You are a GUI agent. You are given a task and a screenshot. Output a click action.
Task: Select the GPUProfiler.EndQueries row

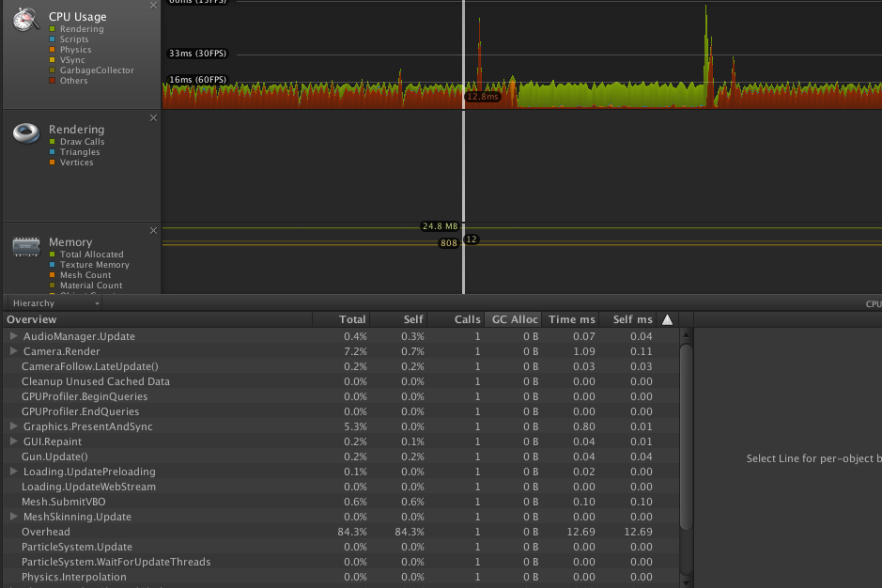[342, 411]
